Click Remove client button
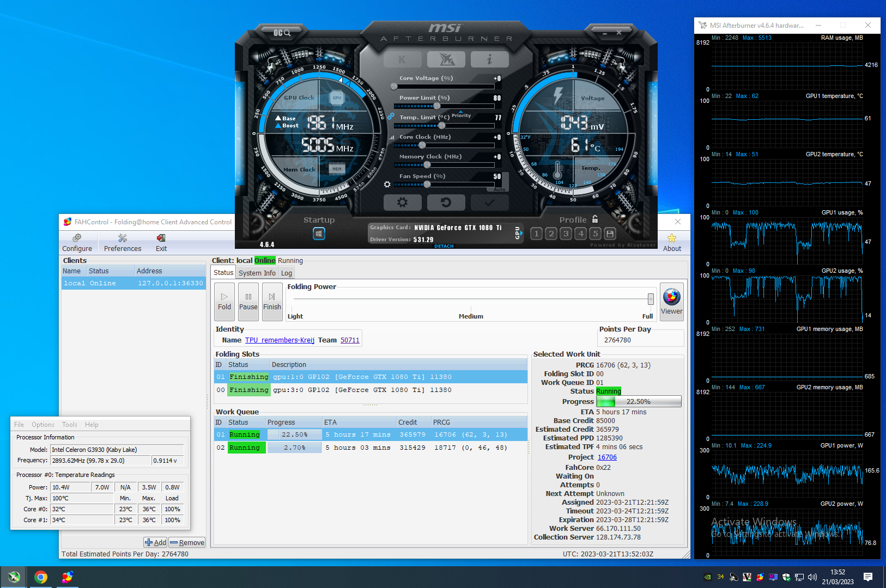The width and height of the screenshot is (886, 588). (187, 542)
